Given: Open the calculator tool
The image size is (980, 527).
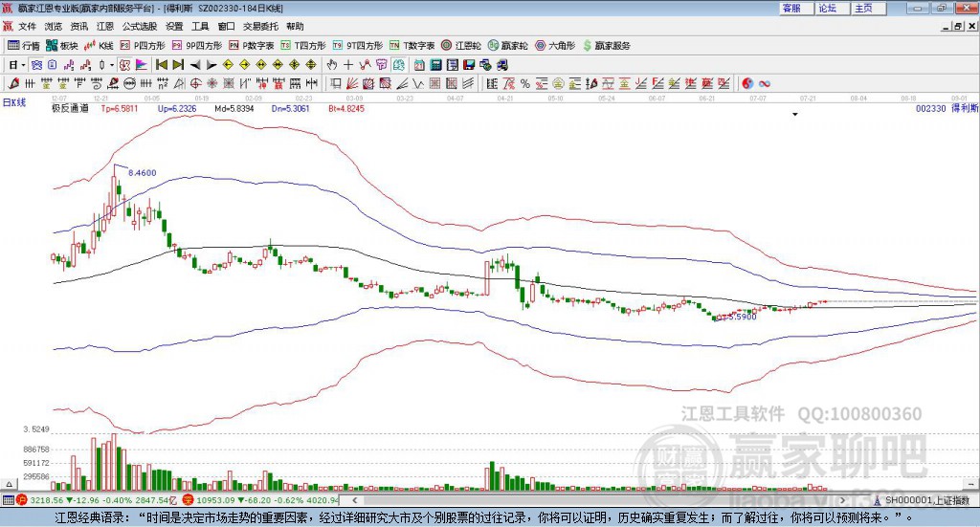Looking at the screenshot, I should click(x=435, y=65).
